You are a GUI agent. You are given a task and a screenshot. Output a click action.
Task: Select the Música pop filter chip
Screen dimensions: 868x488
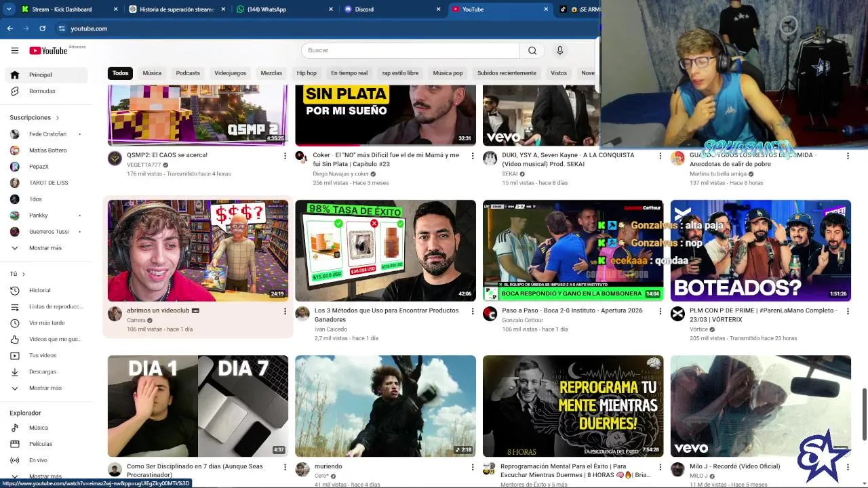(448, 73)
